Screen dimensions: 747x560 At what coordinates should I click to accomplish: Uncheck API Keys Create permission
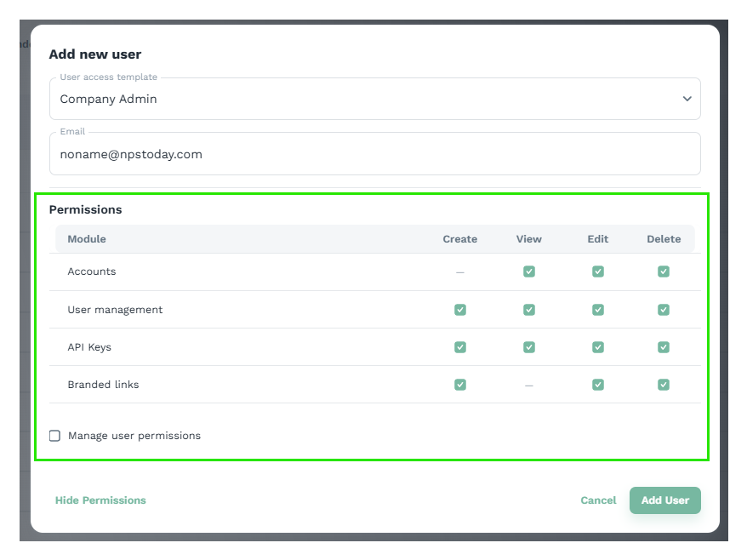click(x=460, y=347)
